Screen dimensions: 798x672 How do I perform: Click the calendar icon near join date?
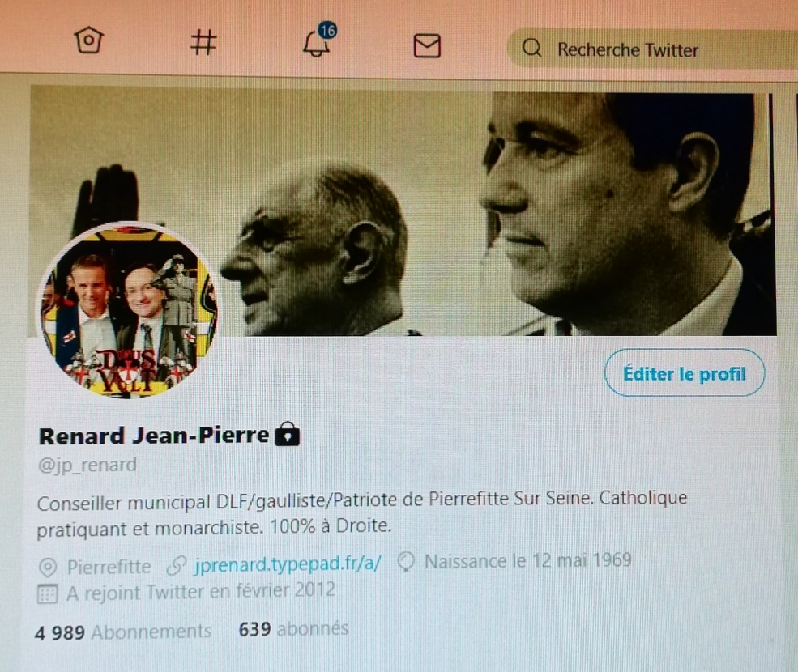point(47,593)
